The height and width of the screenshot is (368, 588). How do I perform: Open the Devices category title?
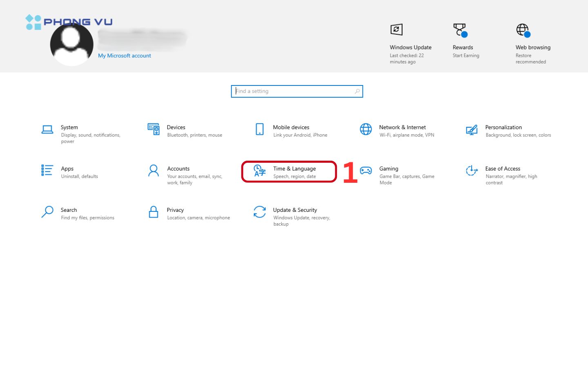point(176,127)
